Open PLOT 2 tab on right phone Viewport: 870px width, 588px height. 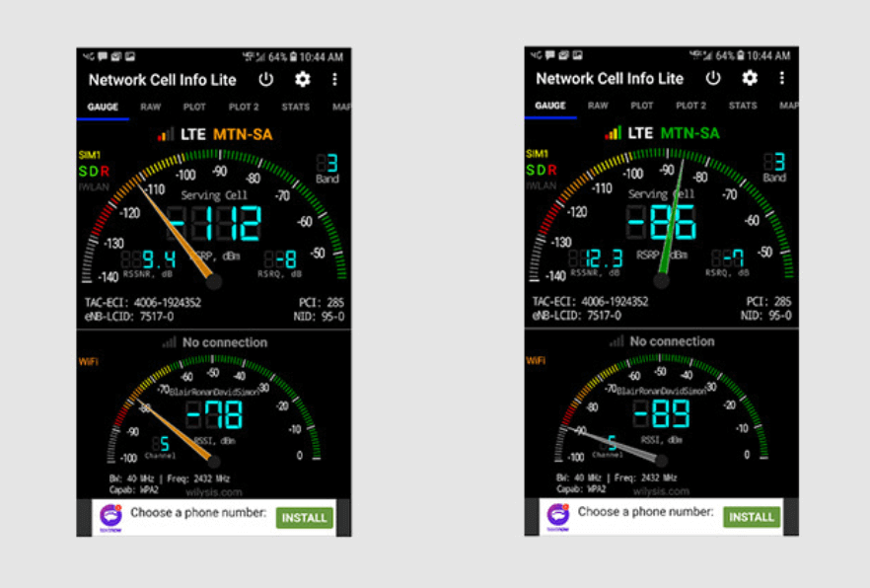[x=690, y=106]
